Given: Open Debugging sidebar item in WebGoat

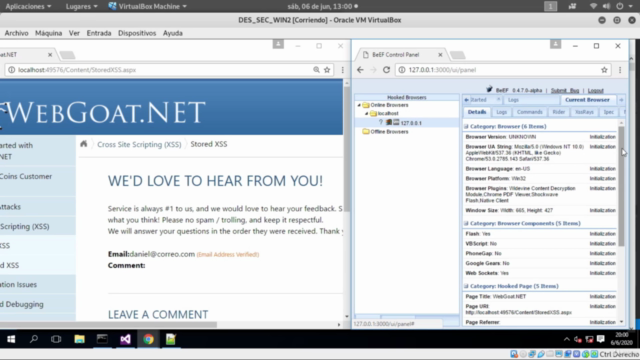Looking at the screenshot, I should (x=22, y=304).
